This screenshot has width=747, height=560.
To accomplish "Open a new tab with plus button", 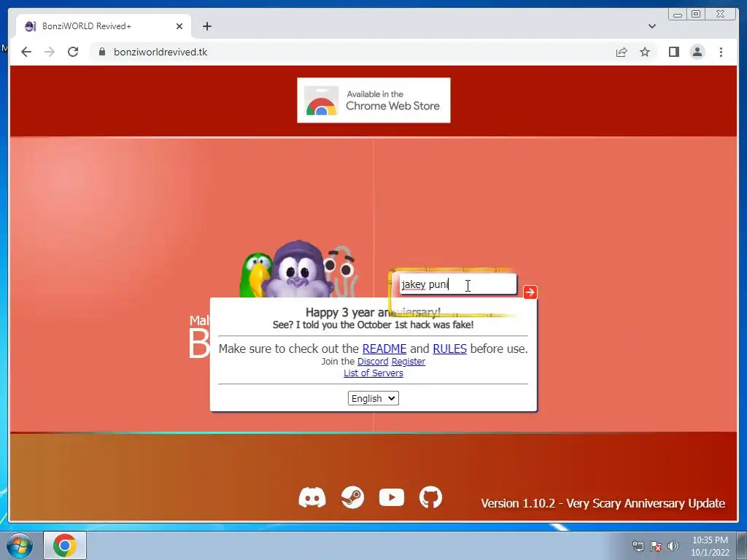I will 206,26.
